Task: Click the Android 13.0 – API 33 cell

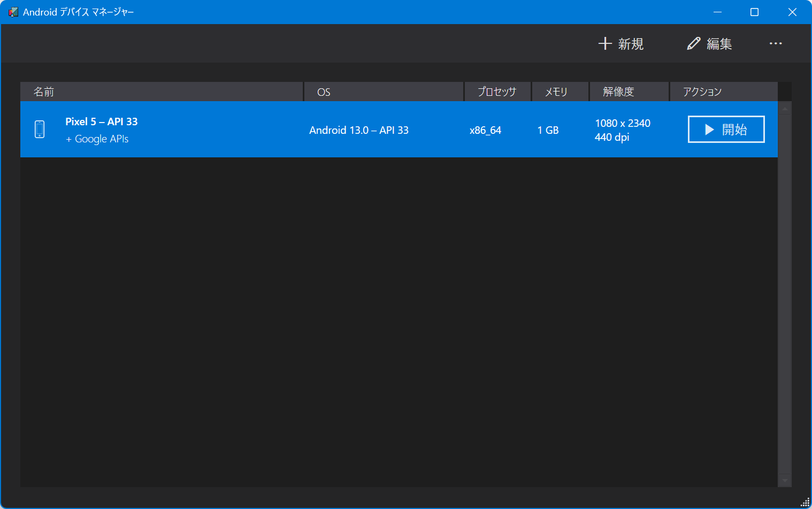Action: click(359, 130)
